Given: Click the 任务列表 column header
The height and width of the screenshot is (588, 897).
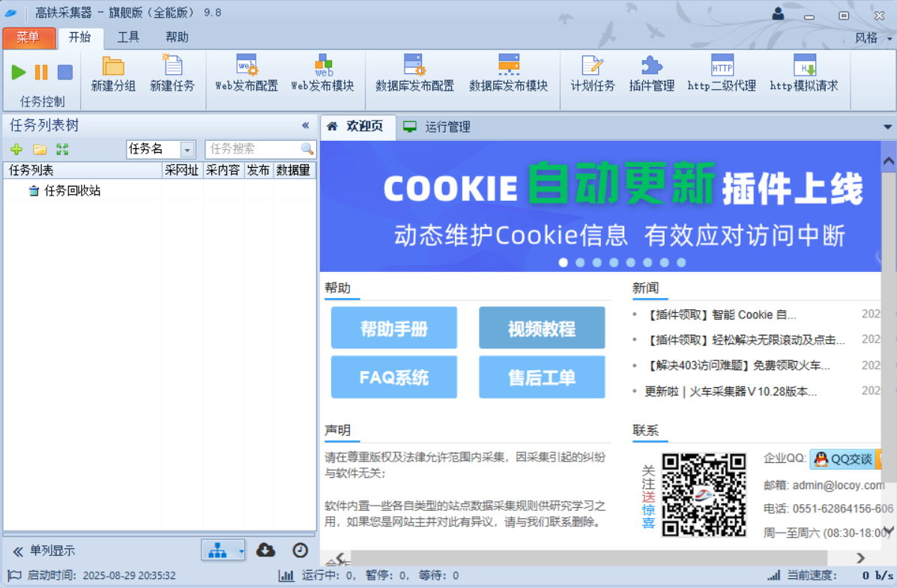Looking at the screenshot, I should click(x=82, y=171).
